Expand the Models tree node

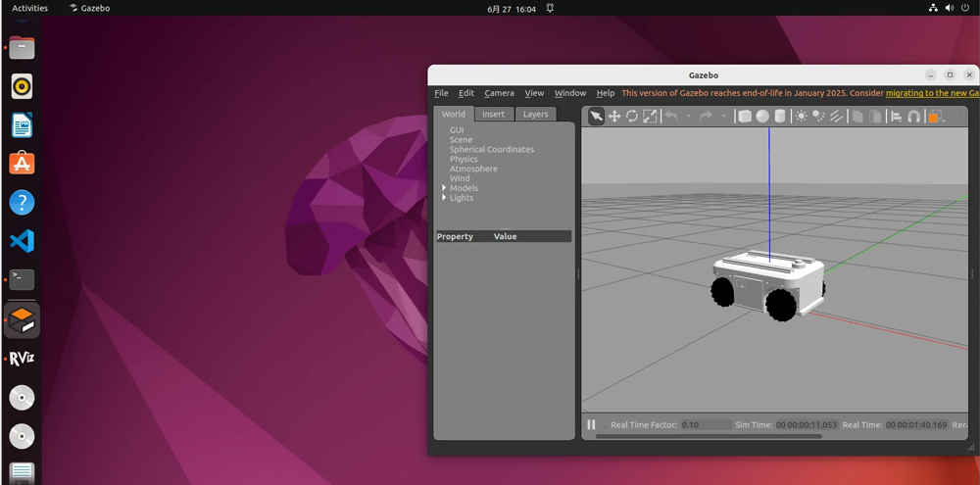(x=444, y=188)
